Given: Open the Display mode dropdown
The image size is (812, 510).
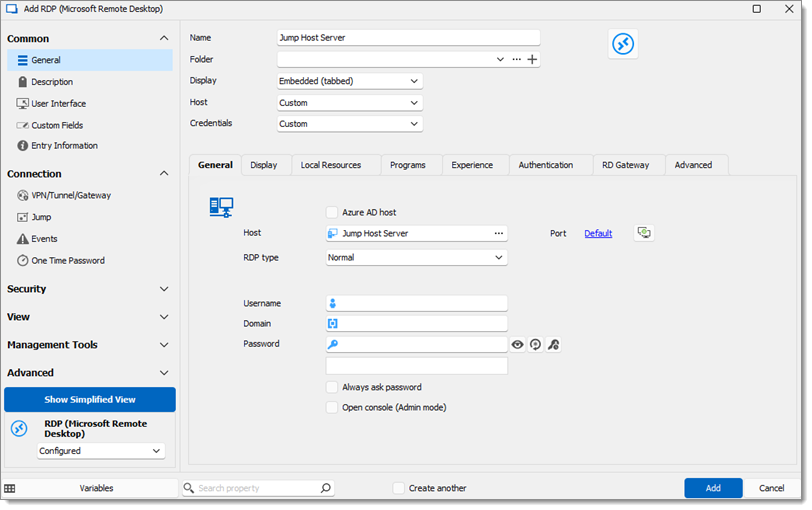Looking at the screenshot, I should (350, 81).
